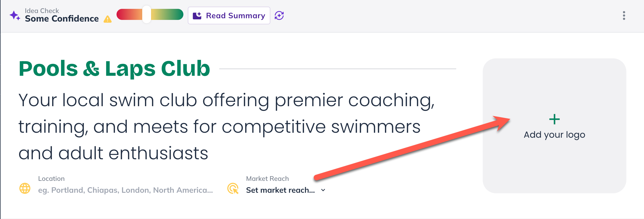This screenshot has height=219, width=644.
Task: Click the confidence meter slider handle
Action: [147, 14]
